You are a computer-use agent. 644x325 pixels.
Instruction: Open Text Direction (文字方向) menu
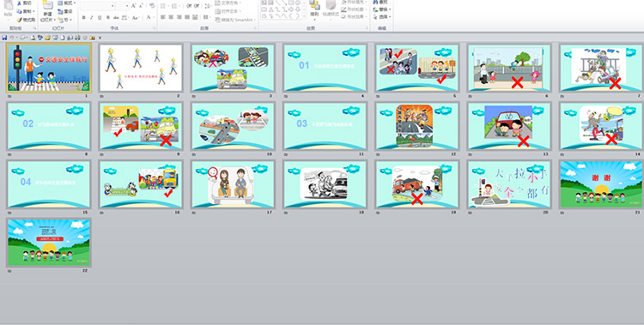pos(228,3)
